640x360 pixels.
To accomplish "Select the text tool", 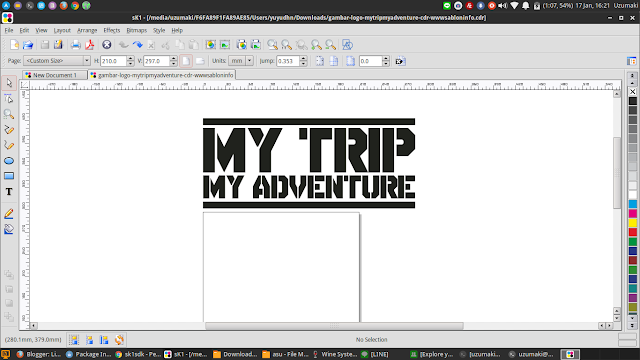I will [x=9, y=191].
